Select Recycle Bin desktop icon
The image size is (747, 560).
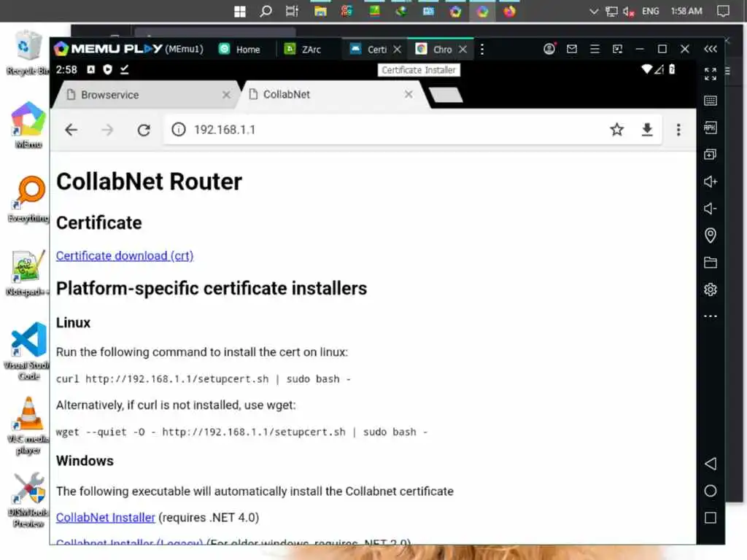28,52
